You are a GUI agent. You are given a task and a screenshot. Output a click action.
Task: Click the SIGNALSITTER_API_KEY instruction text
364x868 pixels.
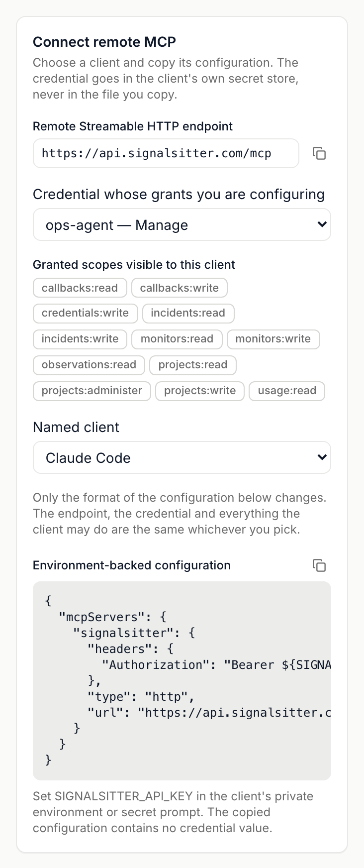pyautogui.click(x=173, y=812)
